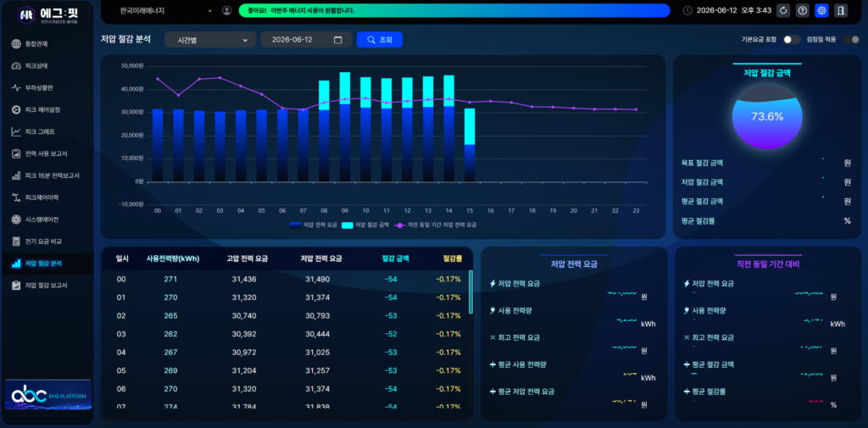Toggle 기본요금 포함 switch
This screenshot has height=428, width=868.
pyautogui.click(x=792, y=39)
